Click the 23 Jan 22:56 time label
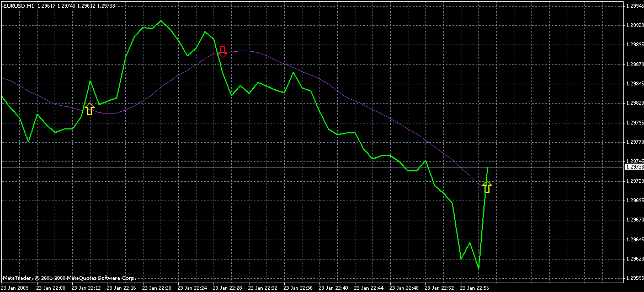The height and width of the screenshot is (292, 644). tap(474, 288)
